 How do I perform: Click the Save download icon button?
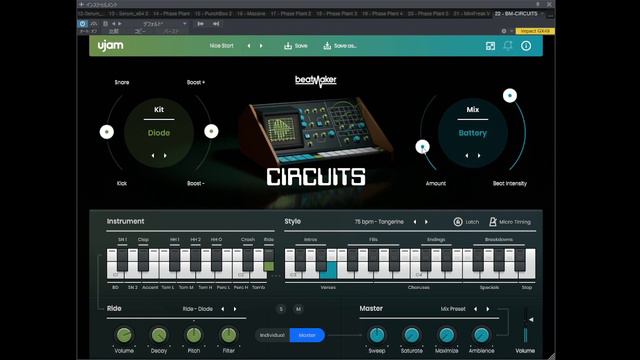coord(288,46)
